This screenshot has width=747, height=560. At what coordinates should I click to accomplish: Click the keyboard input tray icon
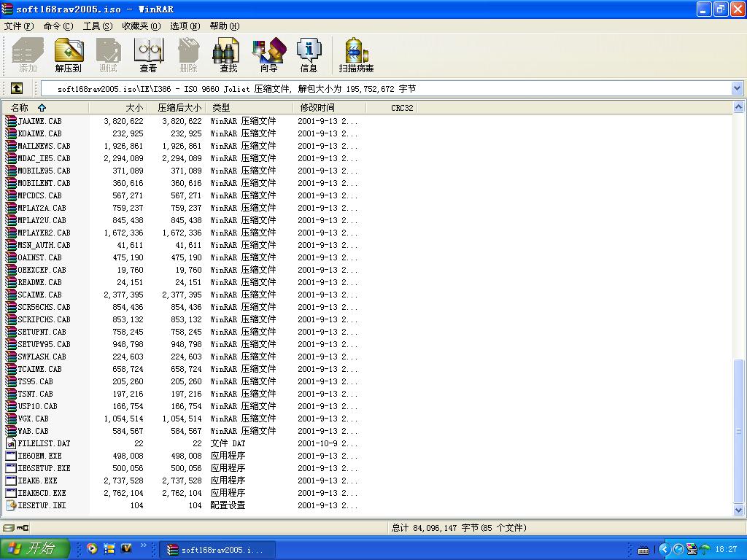click(x=643, y=550)
